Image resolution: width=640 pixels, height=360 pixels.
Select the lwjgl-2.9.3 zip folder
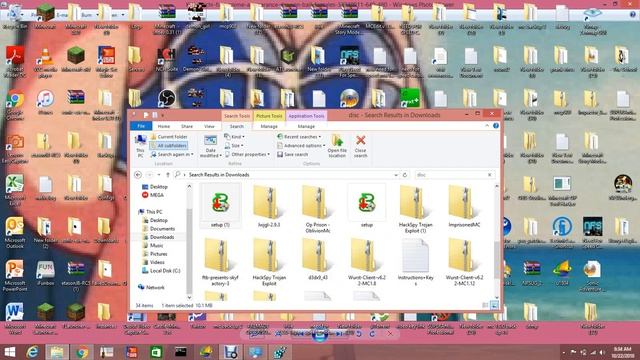click(x=269, y=206)
